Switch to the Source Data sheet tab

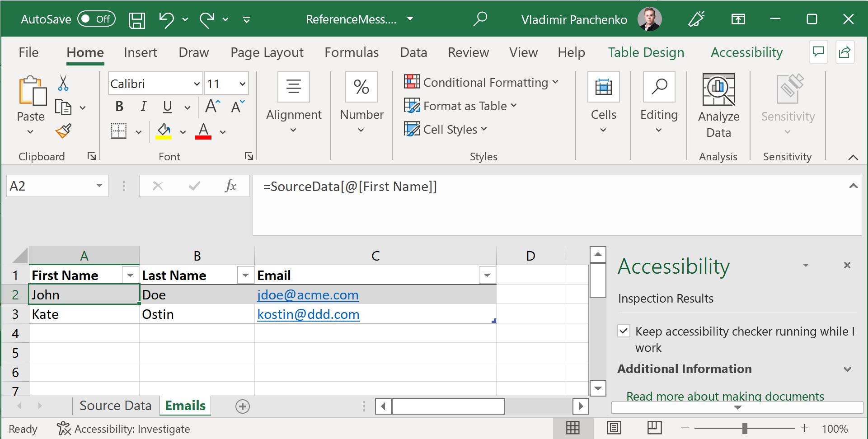115,406
